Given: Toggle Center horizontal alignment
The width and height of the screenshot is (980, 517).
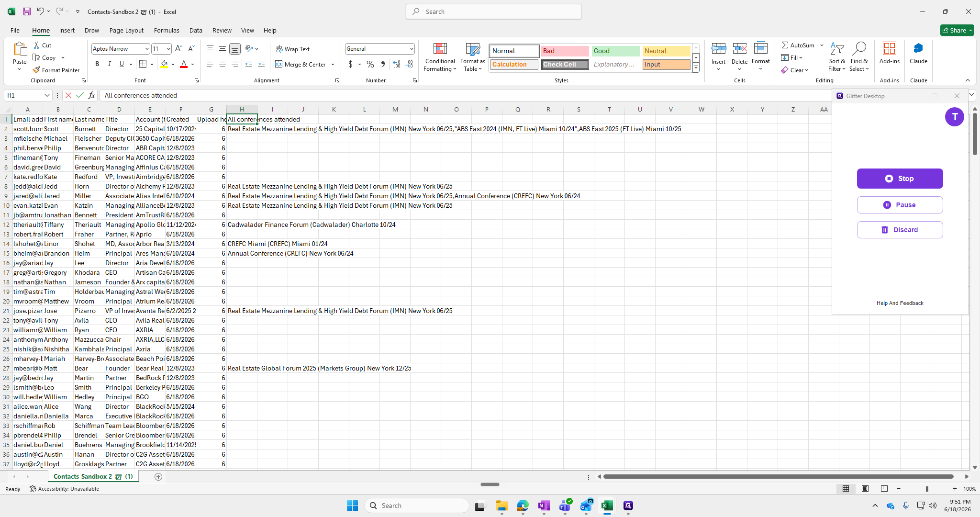Looking at the screenshot, I should 223,64.
